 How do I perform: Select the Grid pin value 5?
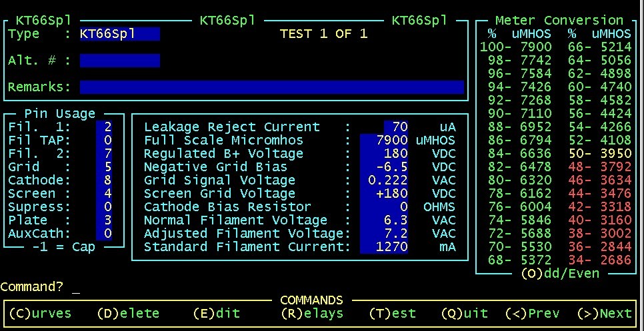[x=104, y=166]
